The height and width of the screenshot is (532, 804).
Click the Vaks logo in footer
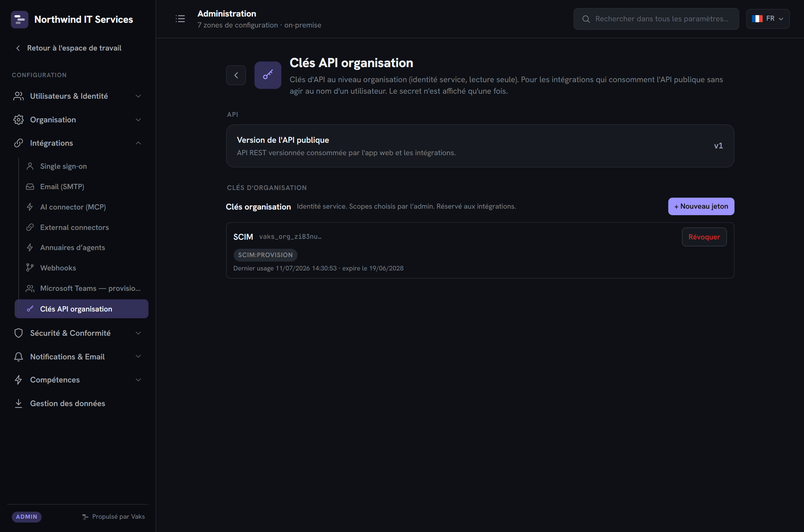tap(85, 517)
